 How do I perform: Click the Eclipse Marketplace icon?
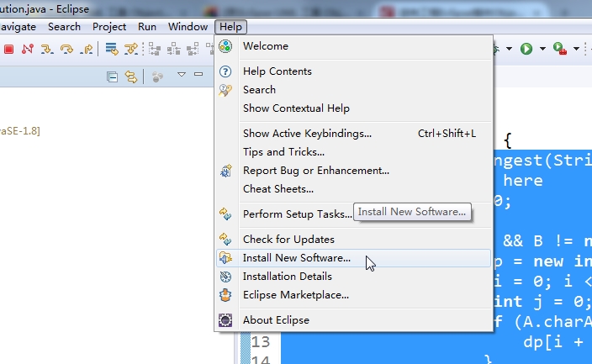click(x=225, y=295)
